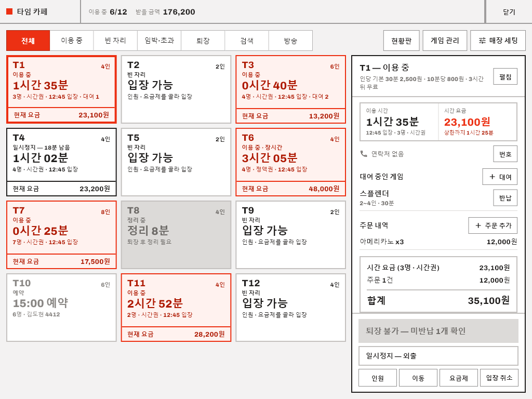Viewport: 532px width, 399px height.
Task: Click the T1 — 이용 중 panel title
Action: point(384,68)
